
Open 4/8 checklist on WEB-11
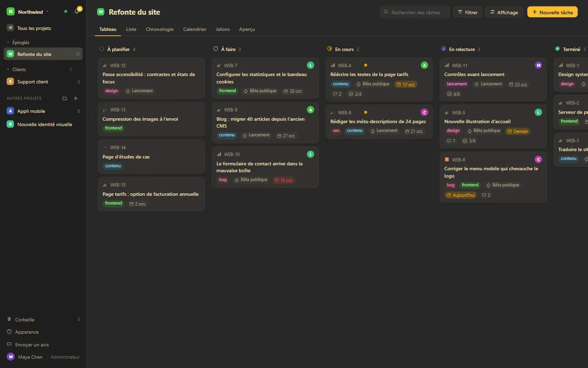454,94
